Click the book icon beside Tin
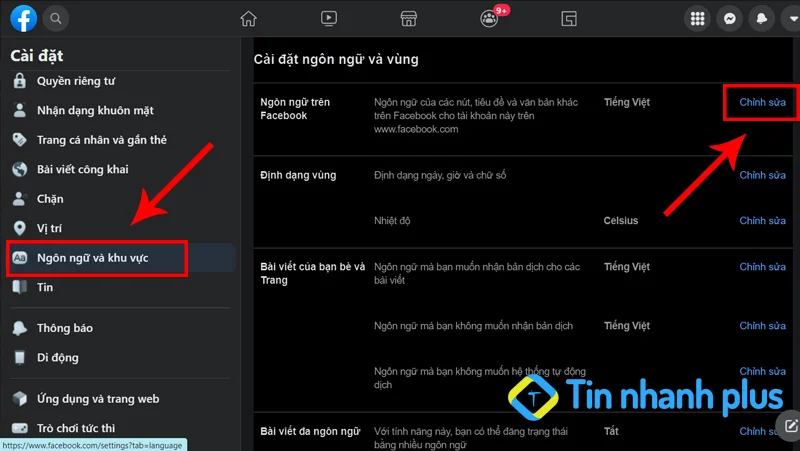The image size is (800, 451). click(x=19, y=287)
